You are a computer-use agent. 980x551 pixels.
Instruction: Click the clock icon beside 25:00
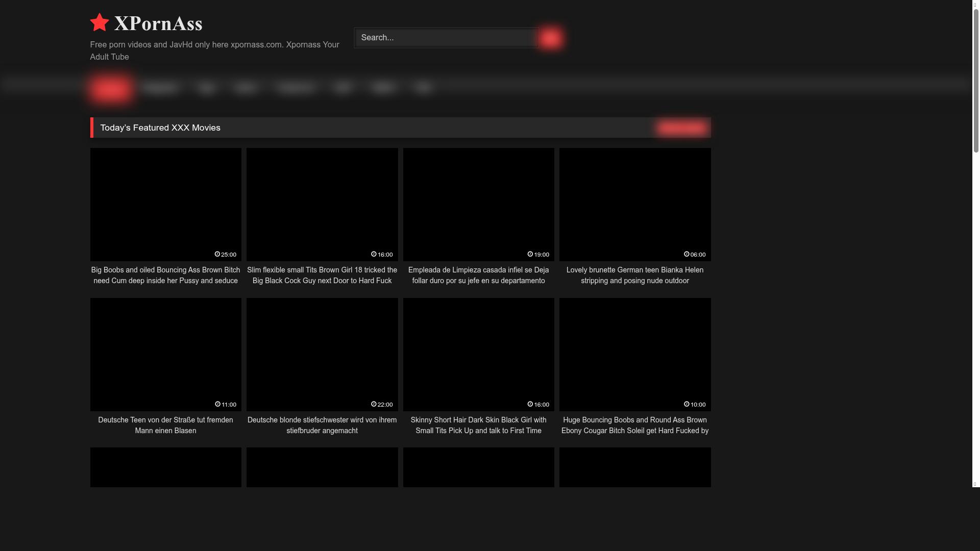217,254
